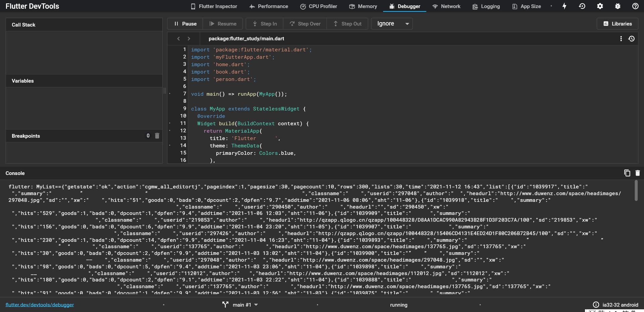The height and width of the screenshot is (312, 644).
Task: Click line number 11 gutter
Action: [183, 123]
